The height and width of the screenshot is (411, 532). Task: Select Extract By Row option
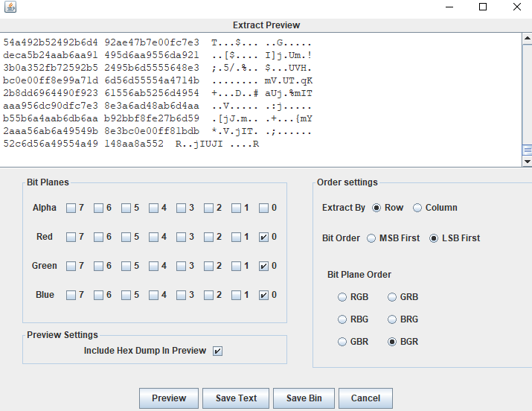coord(376,208)
